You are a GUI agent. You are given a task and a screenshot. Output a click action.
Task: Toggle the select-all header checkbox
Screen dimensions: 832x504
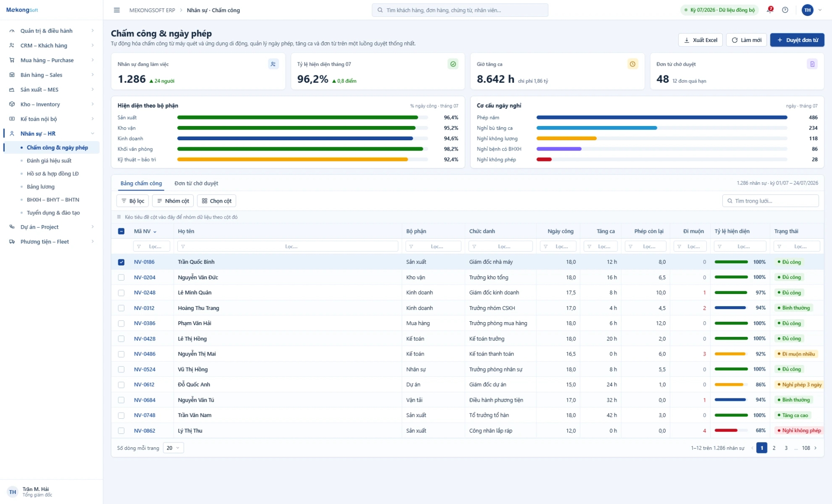(x=121, y=231)
